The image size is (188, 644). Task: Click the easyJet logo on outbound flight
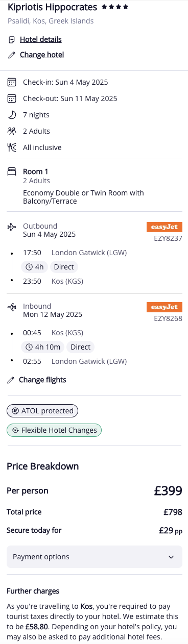pyautogui.click(x=165, y=227)
